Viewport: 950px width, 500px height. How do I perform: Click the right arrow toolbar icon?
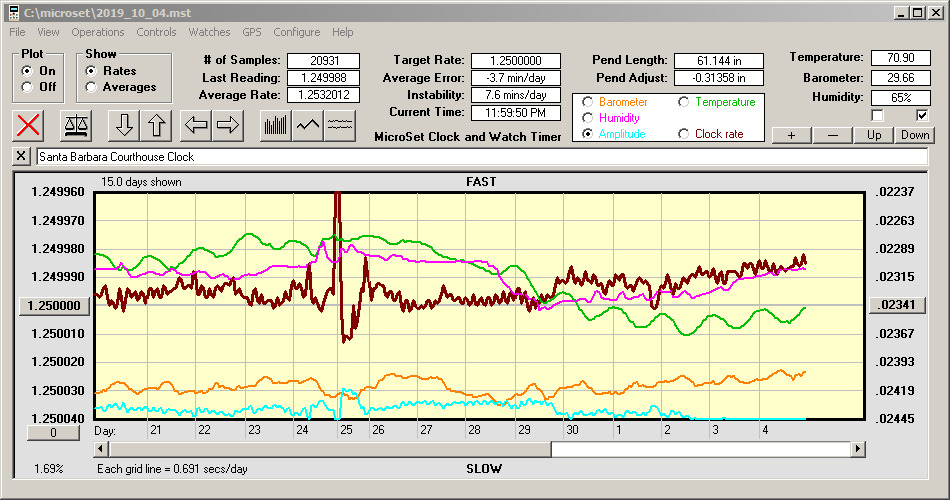click(228, 125)
